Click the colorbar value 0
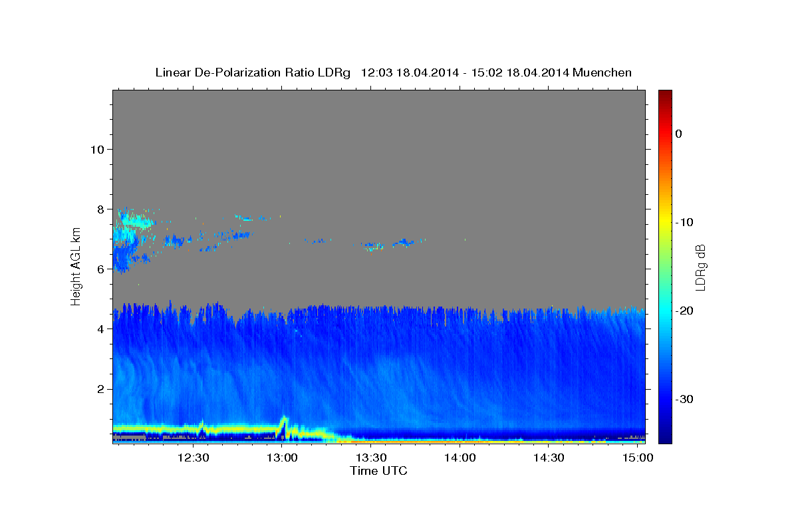The image size is (798, 532). [679, 134]
